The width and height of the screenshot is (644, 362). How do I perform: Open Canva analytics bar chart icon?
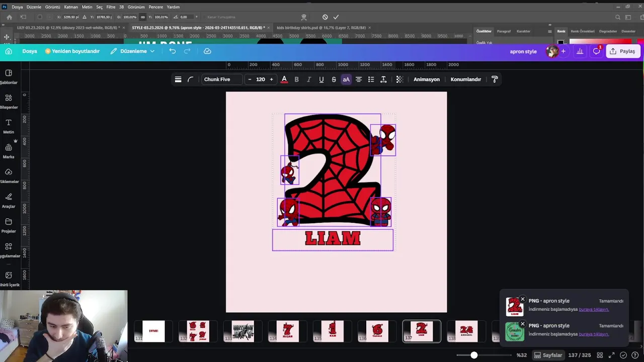(x=580, y=51)
